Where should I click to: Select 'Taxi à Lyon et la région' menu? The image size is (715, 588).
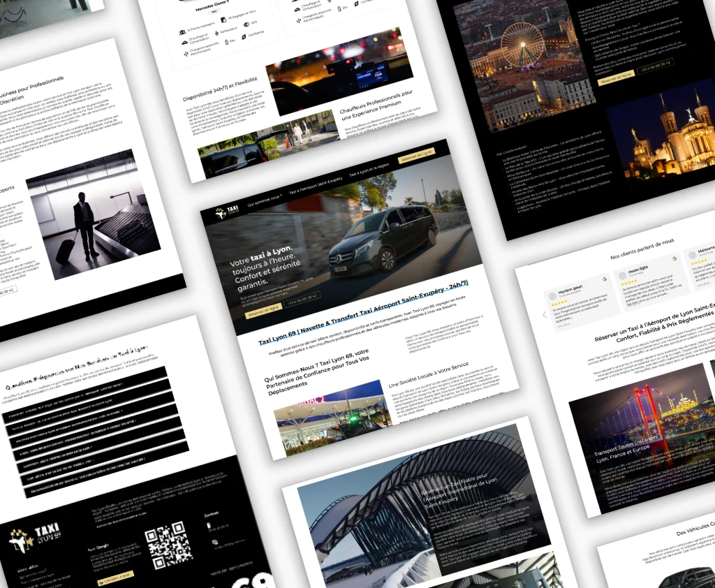point(369,170)
